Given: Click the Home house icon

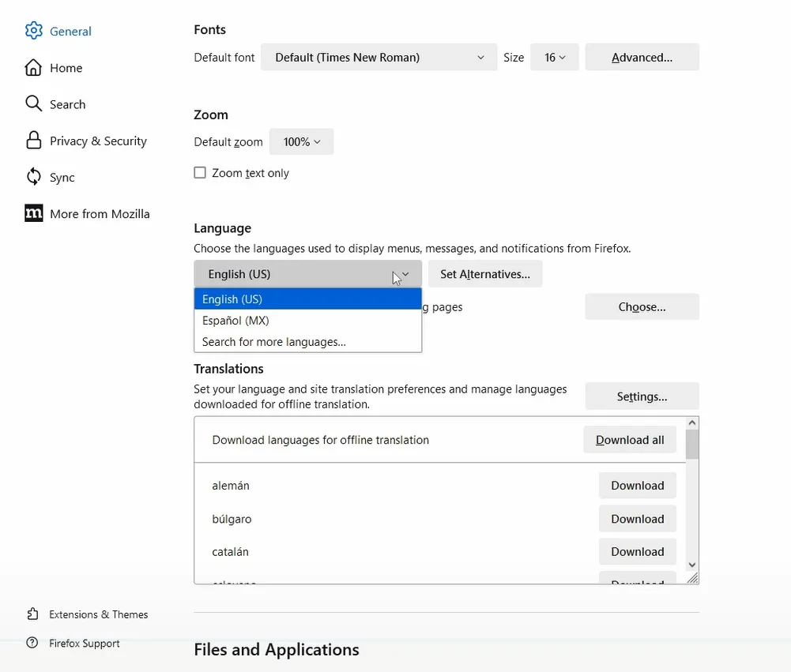Looking at the screenshot, I should [x=34, y=68].
